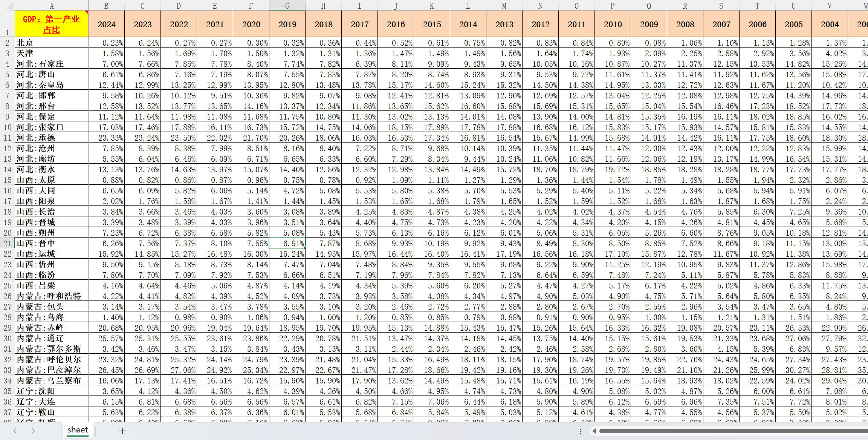The height and width of the screenshot is (440, 868).
Task: Select column Q header
Action: (649, 5)
